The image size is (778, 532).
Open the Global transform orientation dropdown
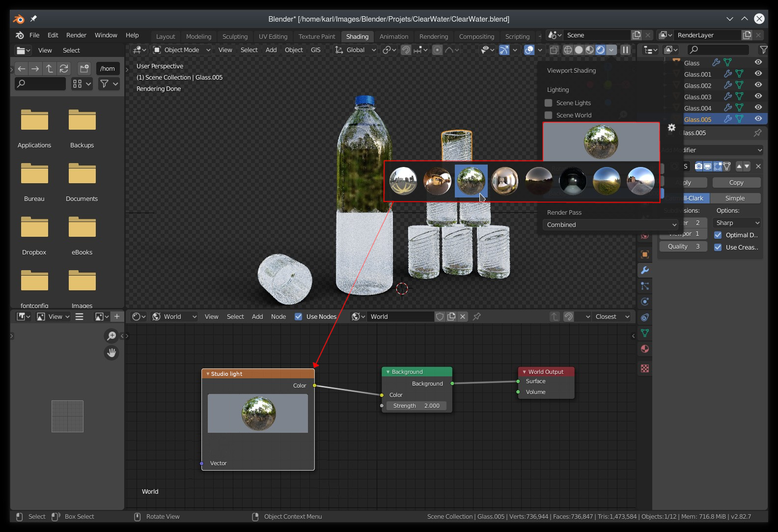[x=355, y=50]
